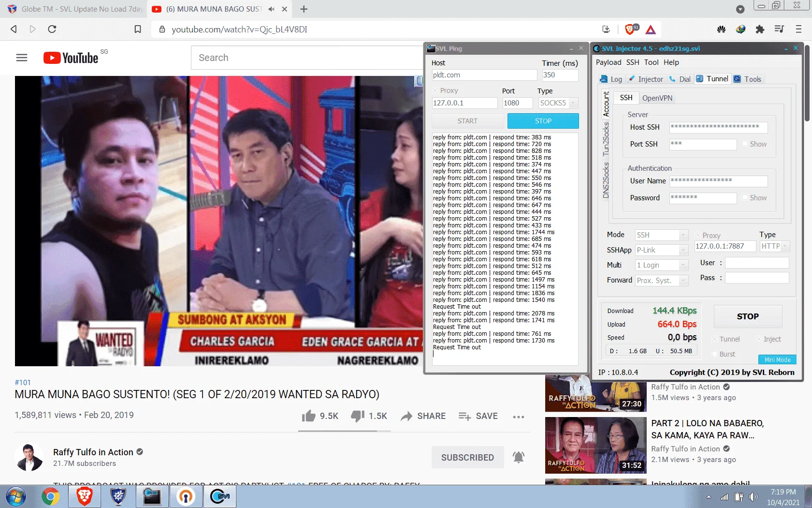The width and height of the screenshot is (812, 508).
Task: Click the SUBSCRIBED button
Action: [x=467, y=457]
